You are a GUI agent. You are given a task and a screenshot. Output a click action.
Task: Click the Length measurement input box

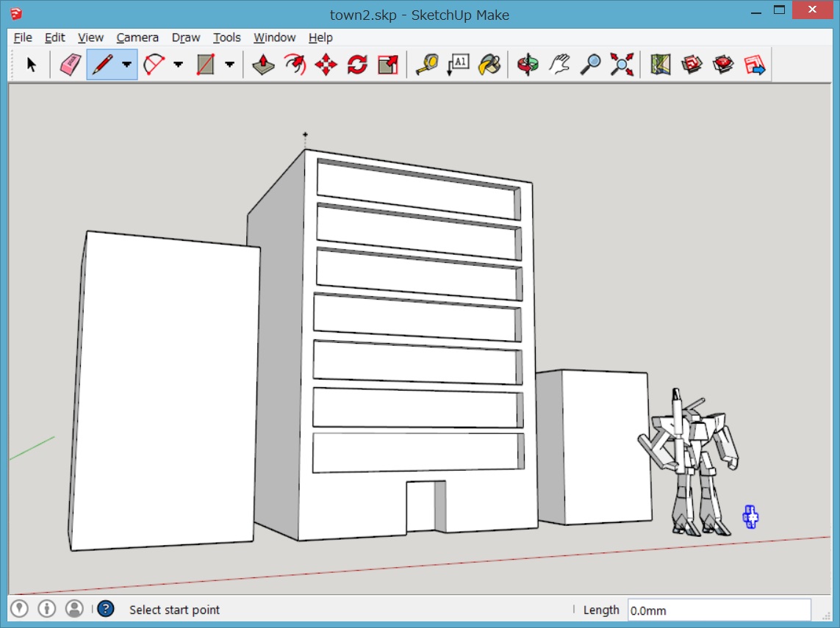click(x=718, y=610)
